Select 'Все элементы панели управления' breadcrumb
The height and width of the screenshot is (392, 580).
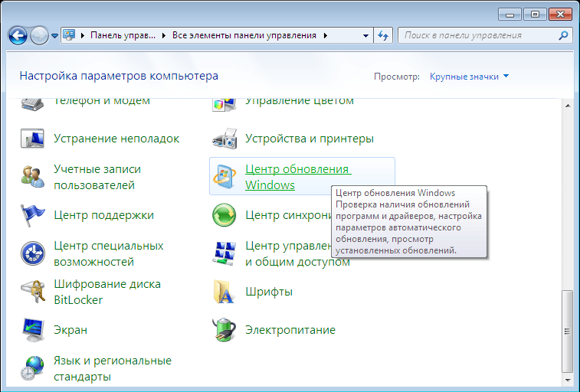pyautogui.click(x=244, y=35)
